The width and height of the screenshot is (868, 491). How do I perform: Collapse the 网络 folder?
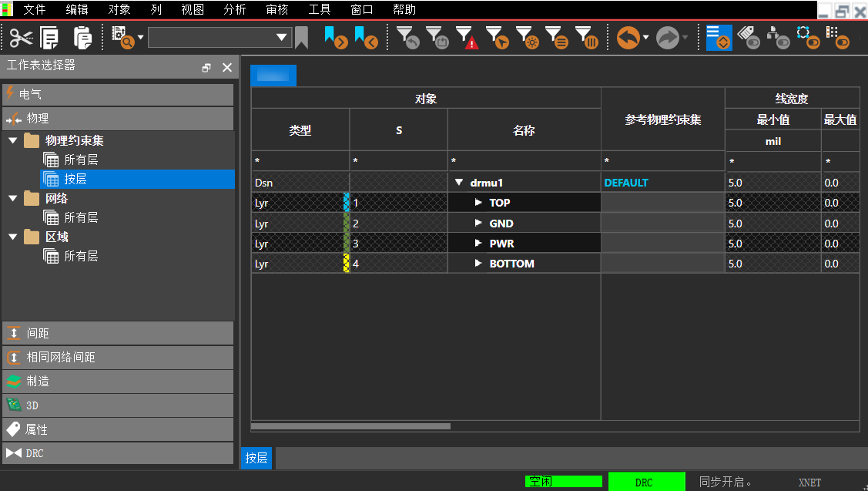click(x=13, y=198)
